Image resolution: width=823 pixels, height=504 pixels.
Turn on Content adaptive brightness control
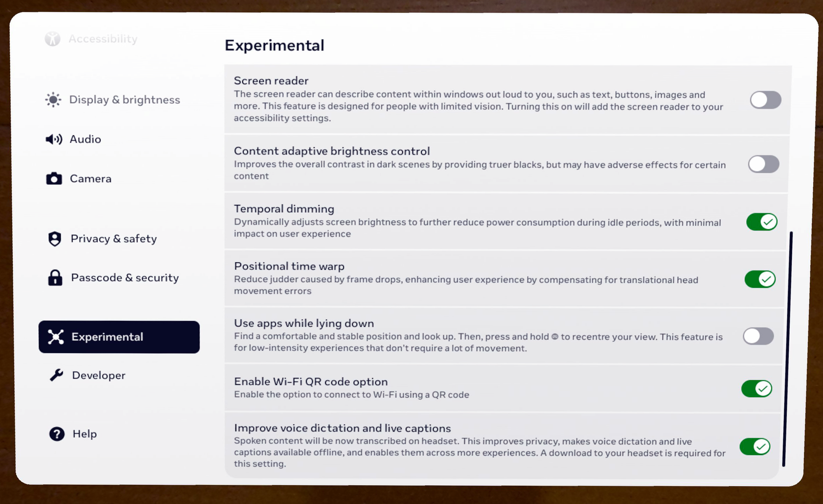click(x=764, y=164)
